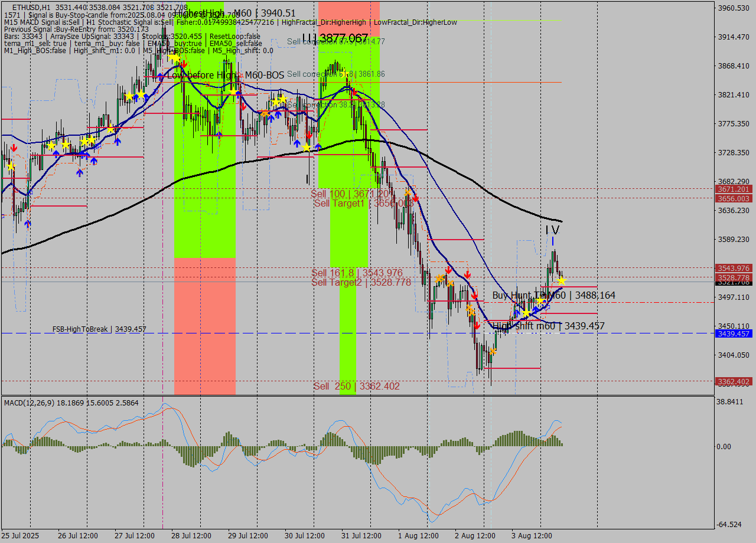Viewport: 756px width, 543px height.
Task: Click the orange star near the chart's lowest candles
Action: [493, 351]
